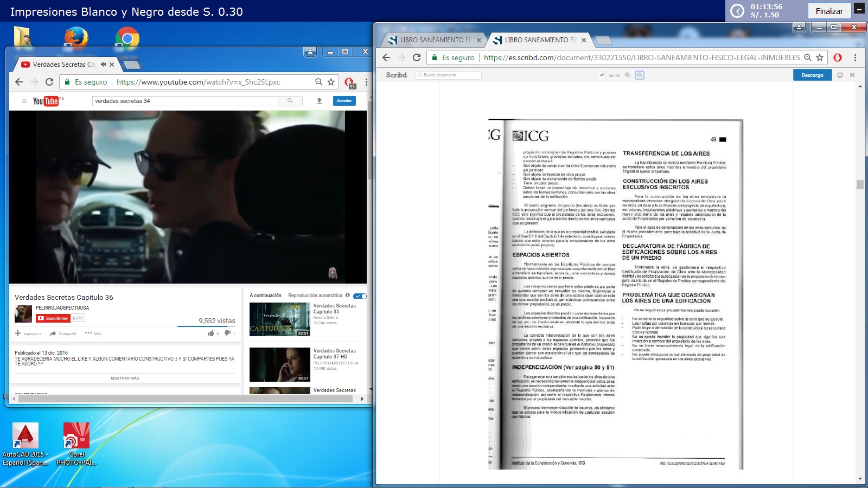
Task: Mute the Verdades Secretas tab audio icon
Action: pos(103,65)
